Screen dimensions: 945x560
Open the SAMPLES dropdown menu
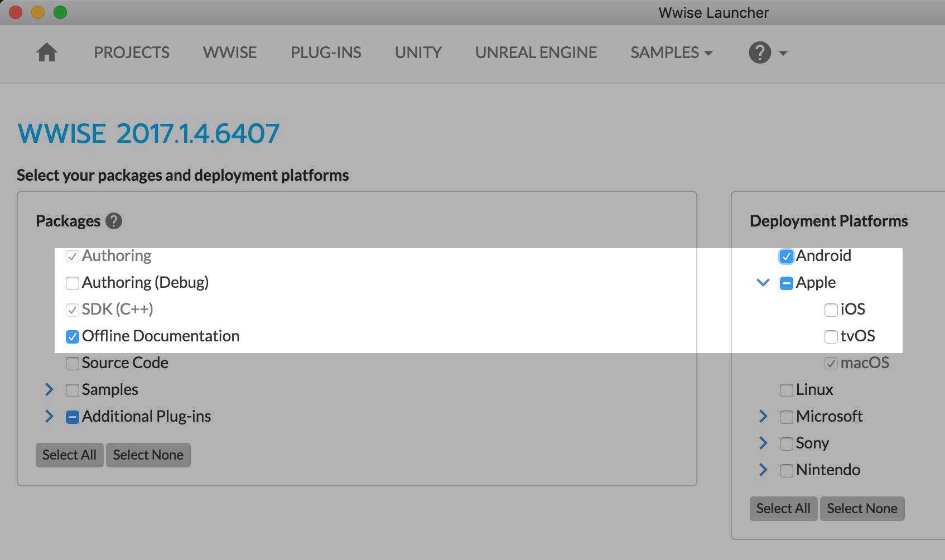[x=672, y=52]
